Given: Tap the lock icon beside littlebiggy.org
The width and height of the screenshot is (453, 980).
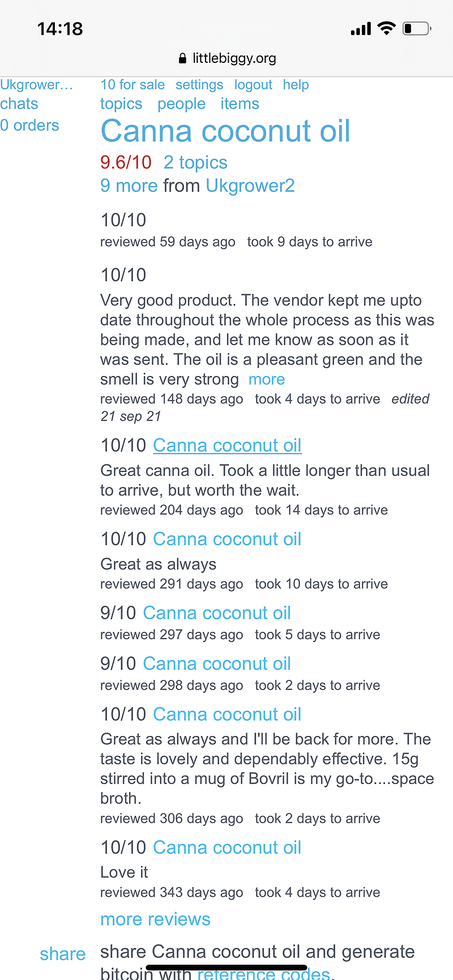Looking at the screenshot, I should [182, 58].
